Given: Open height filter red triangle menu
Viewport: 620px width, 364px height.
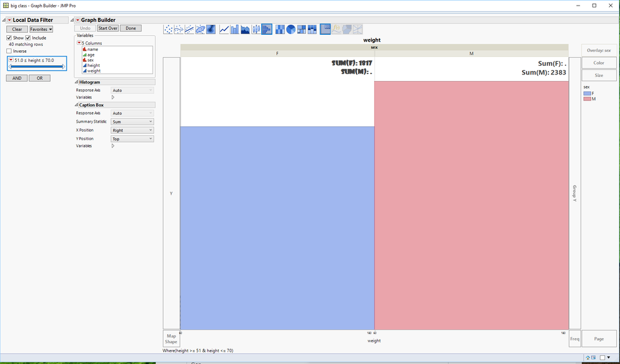Looking at the screenshot, I should pyautogui.click(x=11, y=60).
